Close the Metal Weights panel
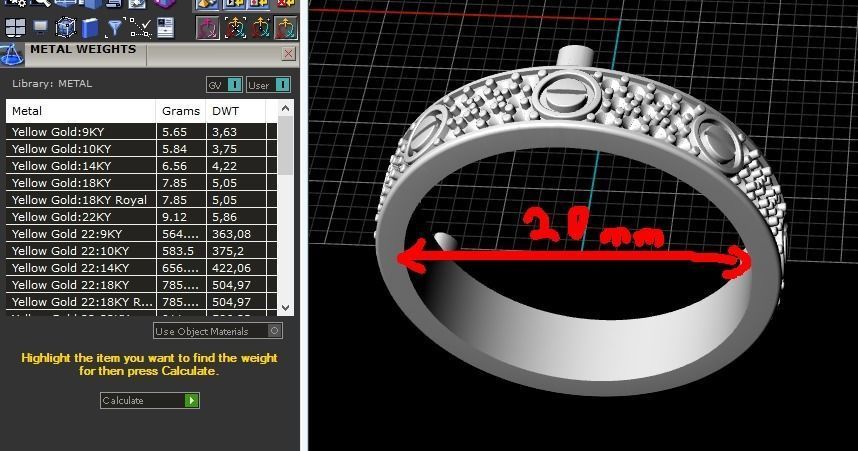Viewport: 858px width, 451px height. (288, 53)
